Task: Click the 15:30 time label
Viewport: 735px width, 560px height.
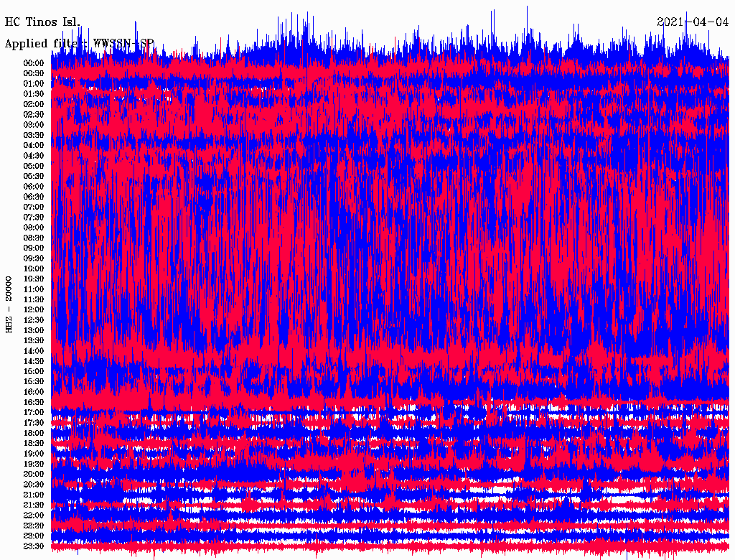Action: coord(34,382)
